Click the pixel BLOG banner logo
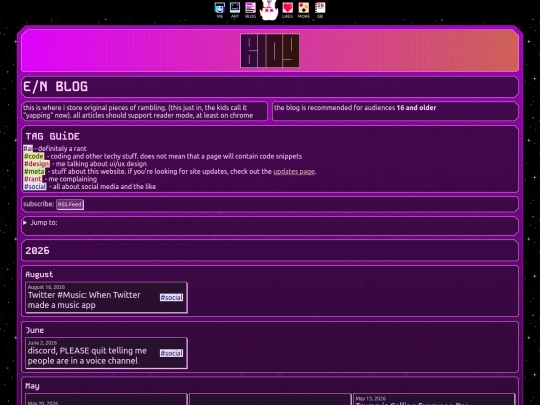This screenshot has height=405, width=540. [270, 51]
